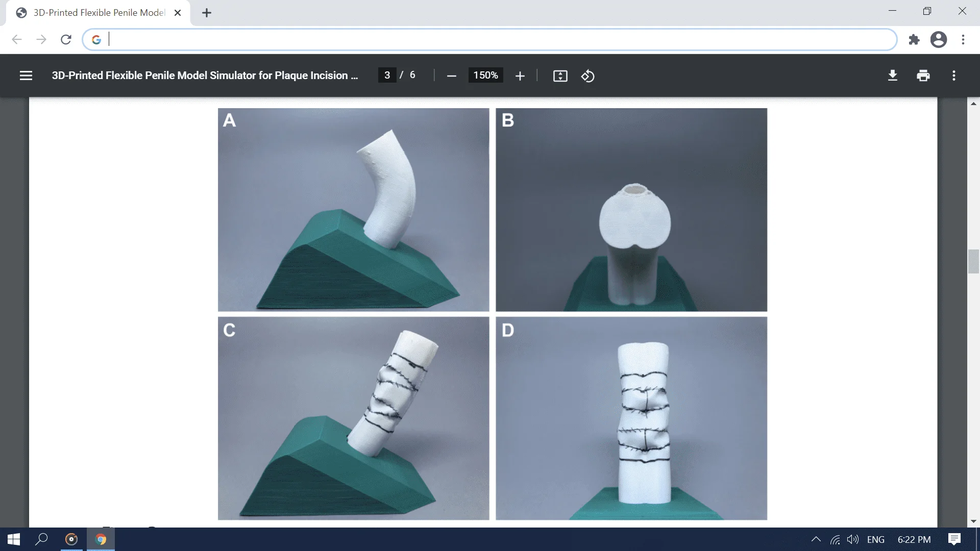
Task: Minimize the Chrome window
Action: point(892,11)
